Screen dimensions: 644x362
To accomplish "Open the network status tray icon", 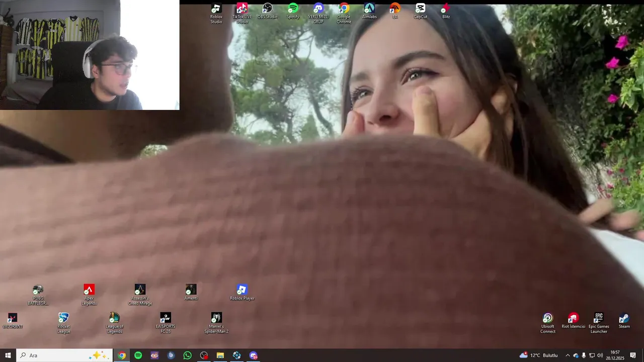I will (x=592, y=355).
